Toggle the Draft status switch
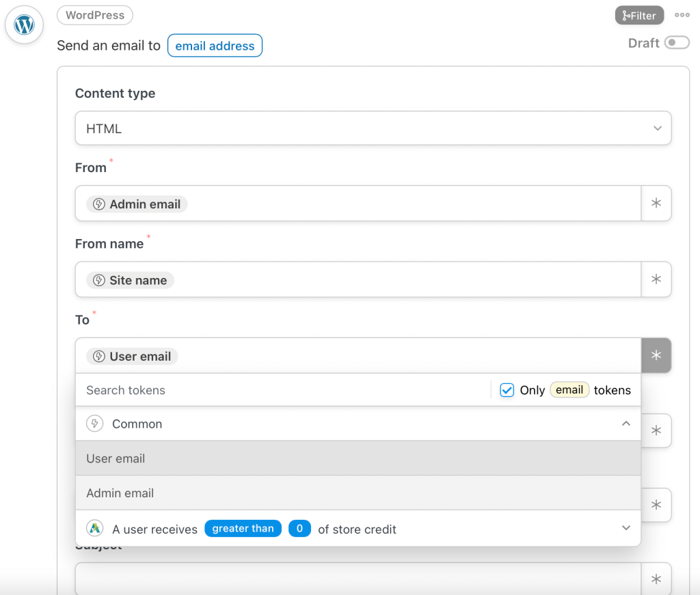 pyautogui.click(x=677, y=43)
